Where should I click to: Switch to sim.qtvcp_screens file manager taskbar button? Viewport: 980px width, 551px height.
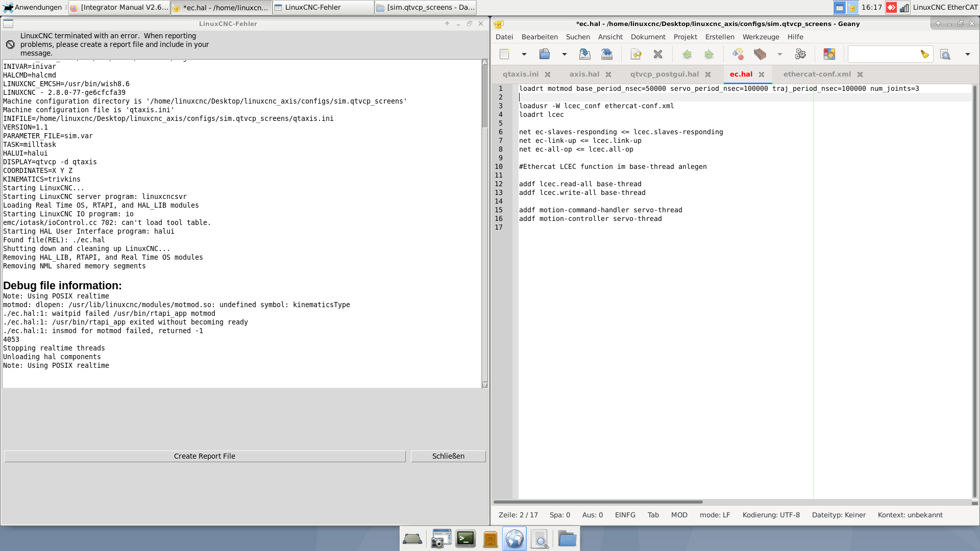(425, 7)
